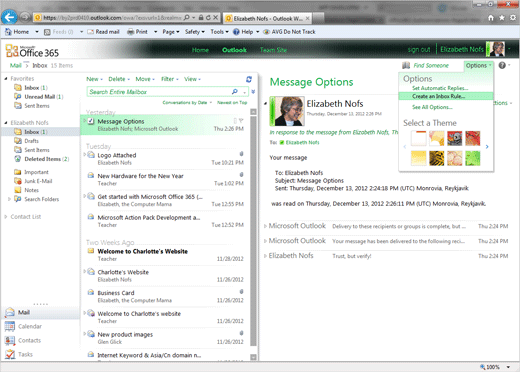Viewport: 520px width, 372px height.
Task: Click the Junk E-Mail folder icon
Action: pos(18,181)
